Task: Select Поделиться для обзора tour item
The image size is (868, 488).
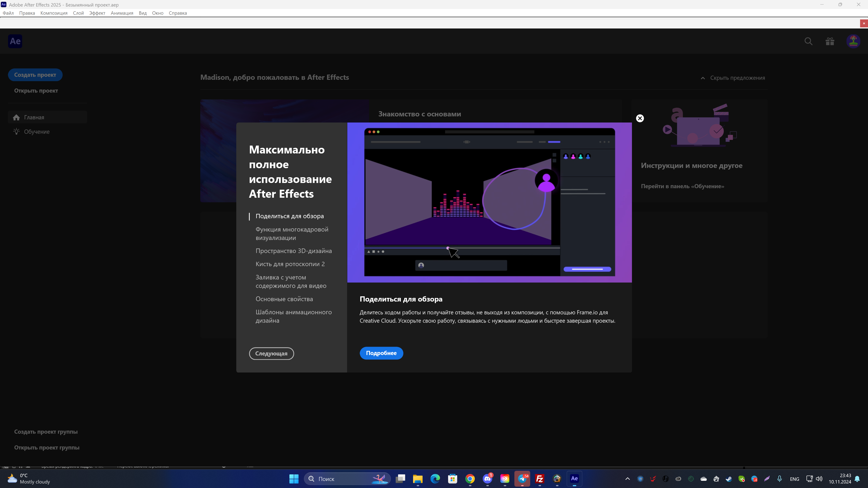Action: click(289, 216)
